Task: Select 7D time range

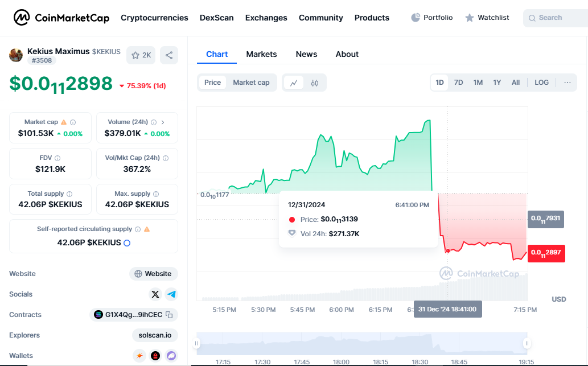Action: coord(459,83)
